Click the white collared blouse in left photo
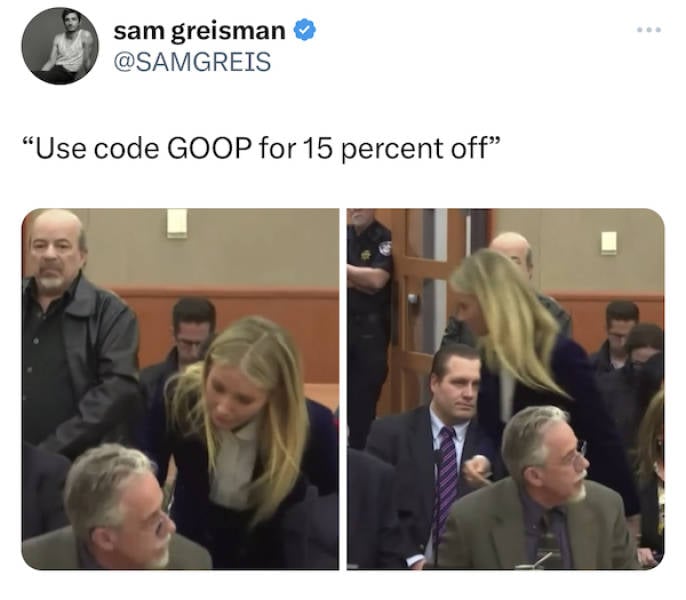The width and height of the screenshot is (686, 600). point(232,466)
